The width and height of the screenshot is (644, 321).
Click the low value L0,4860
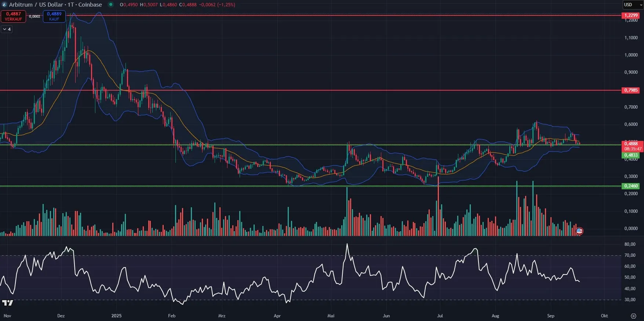(168, 5)
